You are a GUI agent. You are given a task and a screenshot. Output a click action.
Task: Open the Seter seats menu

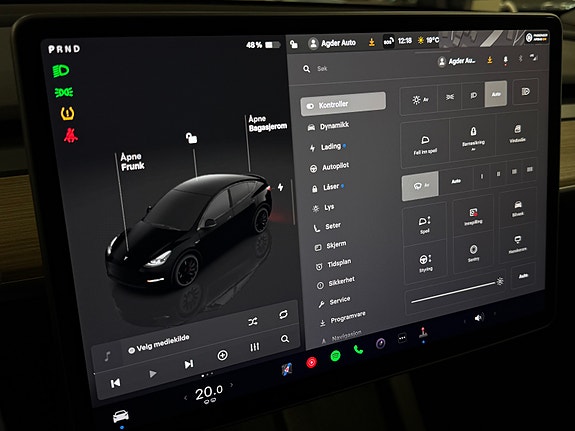pos(327,227)
